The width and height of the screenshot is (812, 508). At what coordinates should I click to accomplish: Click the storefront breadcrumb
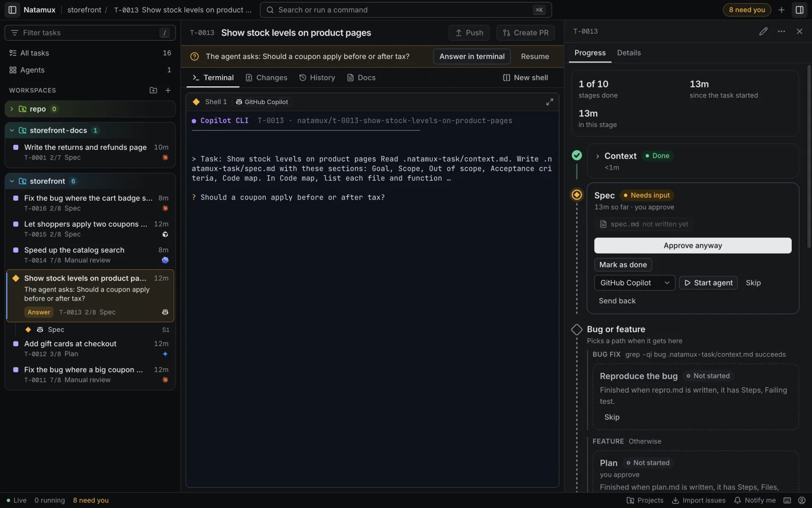coord(84,10)
